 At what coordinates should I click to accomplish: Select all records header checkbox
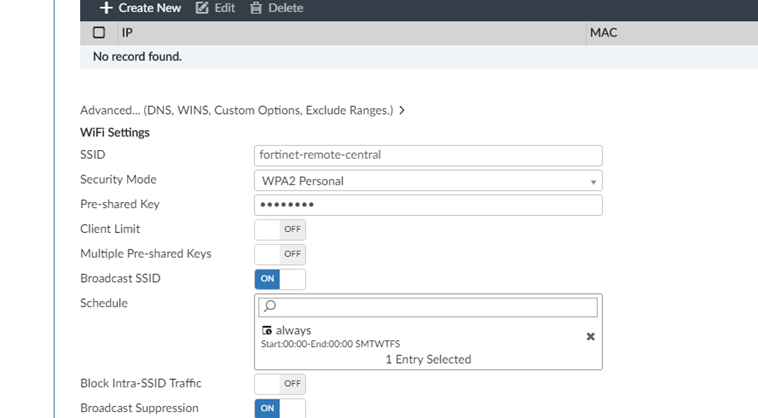click(x=99, y=33)
